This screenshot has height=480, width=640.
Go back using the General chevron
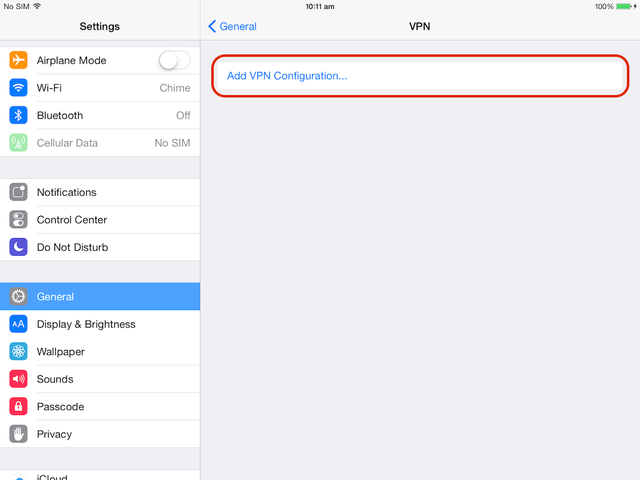(232, 27)
